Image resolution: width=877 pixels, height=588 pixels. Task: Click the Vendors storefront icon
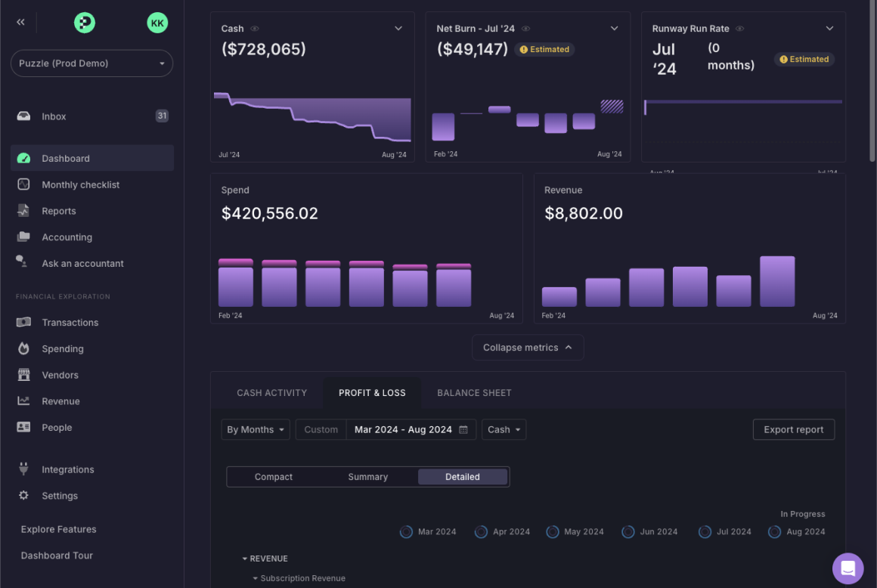tap(23, 375)
